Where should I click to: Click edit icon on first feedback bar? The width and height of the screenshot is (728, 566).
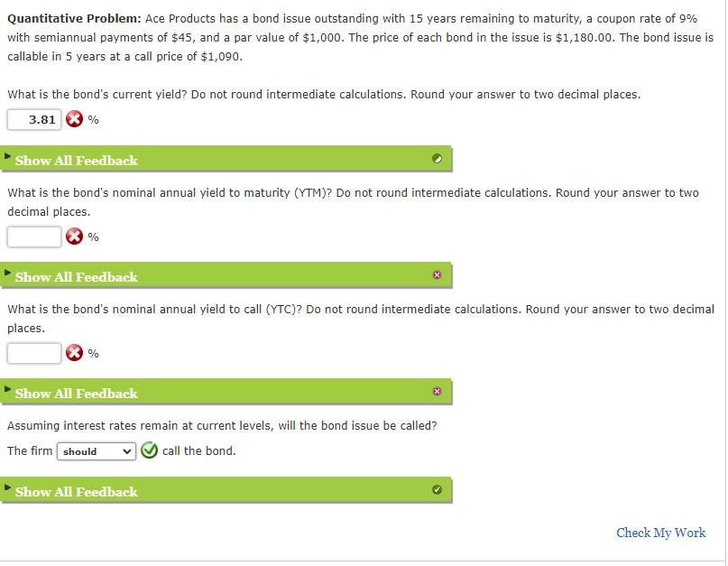(x=437, y=160)
